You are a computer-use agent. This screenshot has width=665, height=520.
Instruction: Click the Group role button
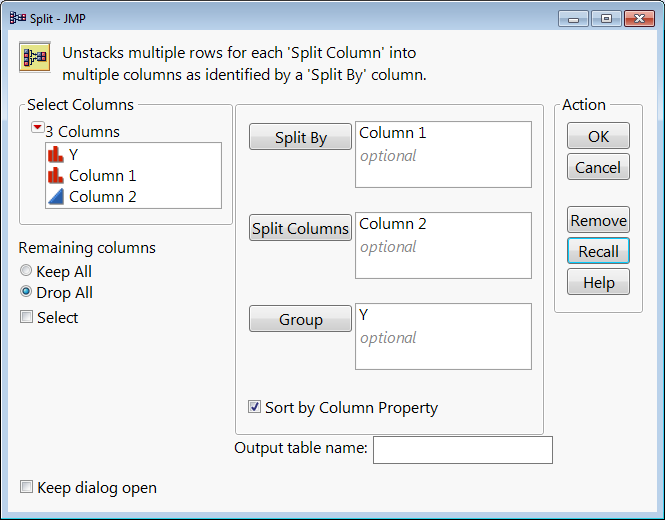click(300, 320)
